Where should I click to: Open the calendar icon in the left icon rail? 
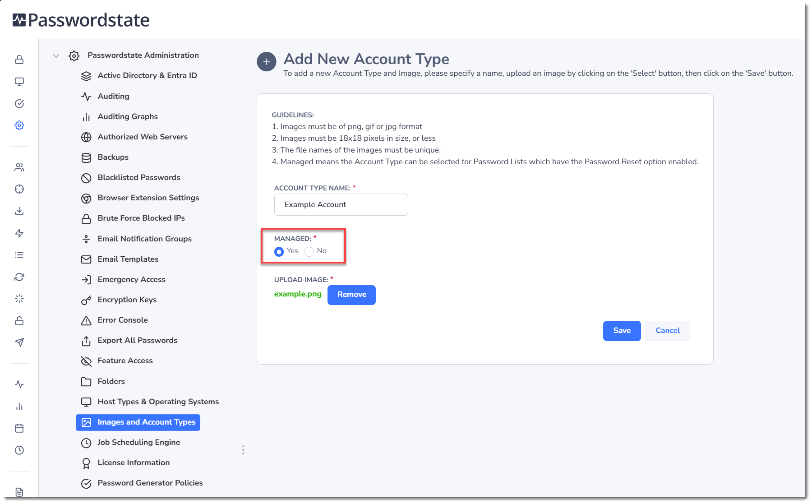19,428
